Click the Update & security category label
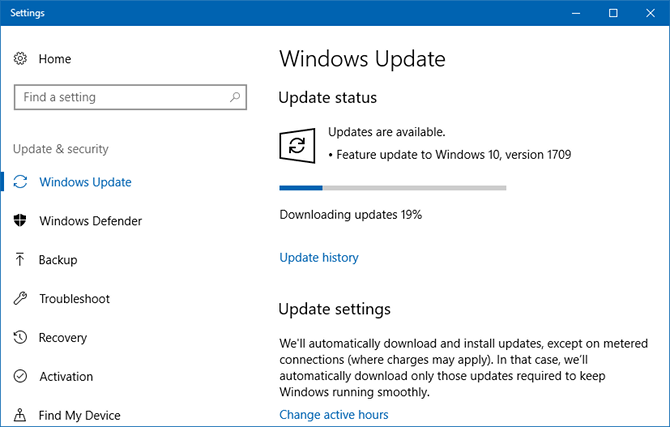The image size is (670, 427). click(x=61, y=149)
